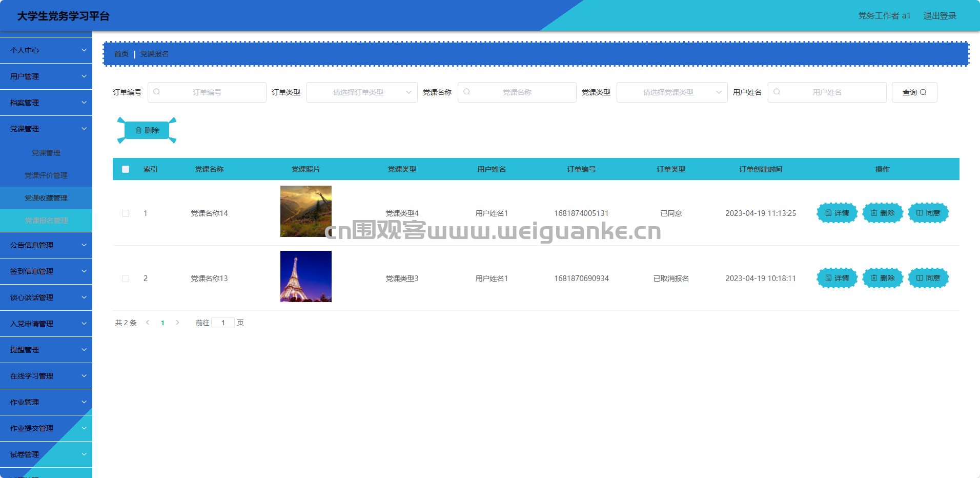The image size is (980, 478).
Task: Click 详情 document icon for 党课名称13 row
Action: 828,278
